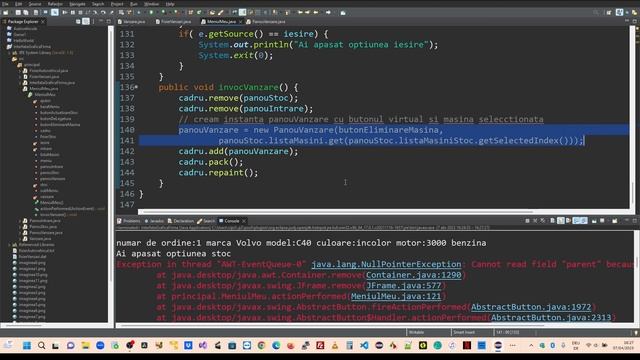
Task: Click the Forward navigation arrow in toolbar
Action: (328, 13)
